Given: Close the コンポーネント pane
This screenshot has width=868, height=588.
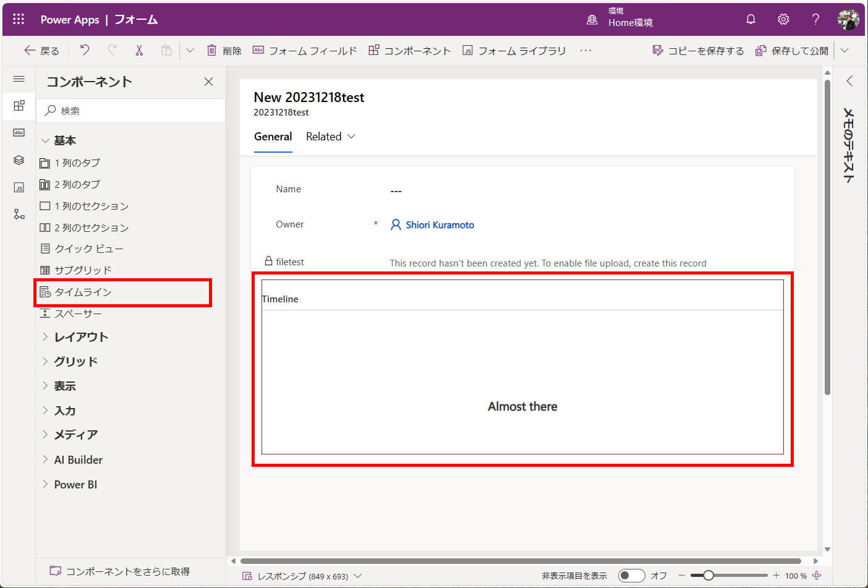Looking at the screenshot, I should 209,82.
